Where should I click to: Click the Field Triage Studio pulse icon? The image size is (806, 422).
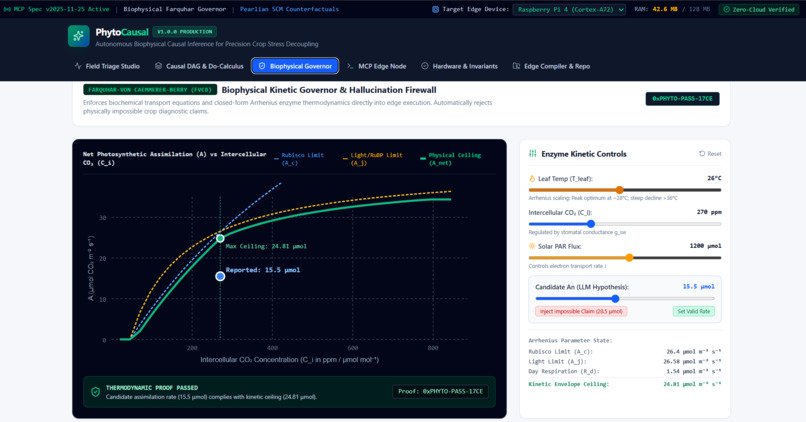(78, 66)
